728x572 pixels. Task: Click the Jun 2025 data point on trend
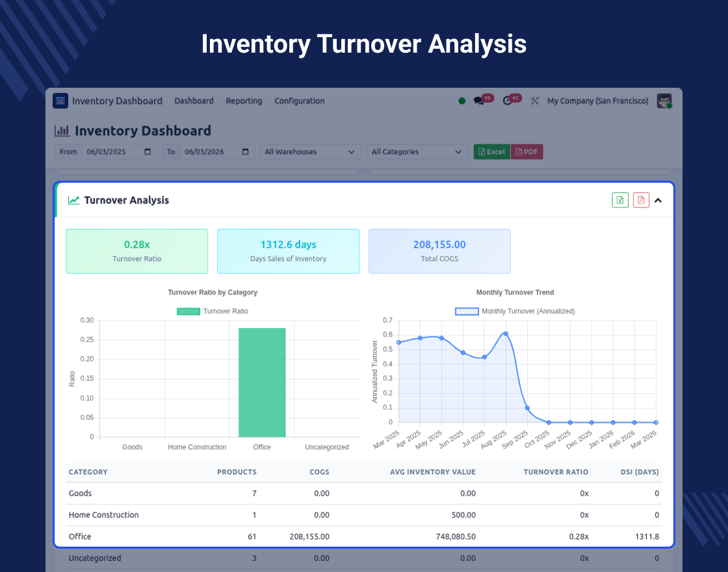(x=463, y=353)
